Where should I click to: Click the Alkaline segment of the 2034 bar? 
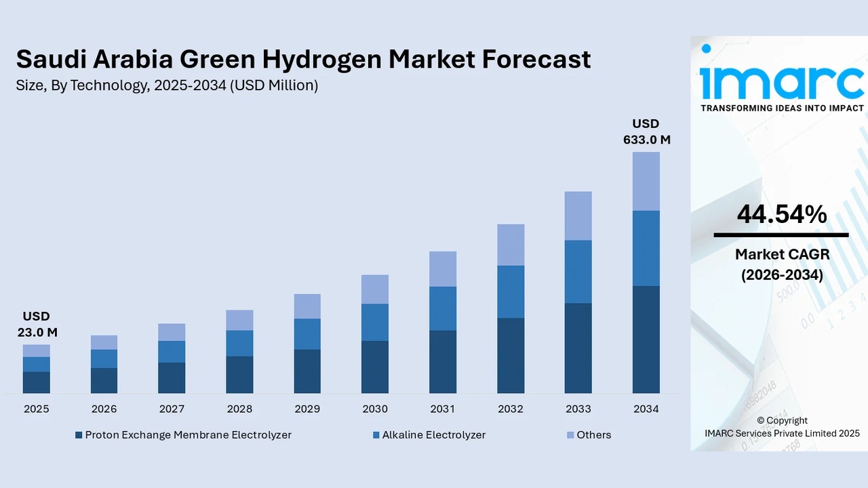point(646,248)
